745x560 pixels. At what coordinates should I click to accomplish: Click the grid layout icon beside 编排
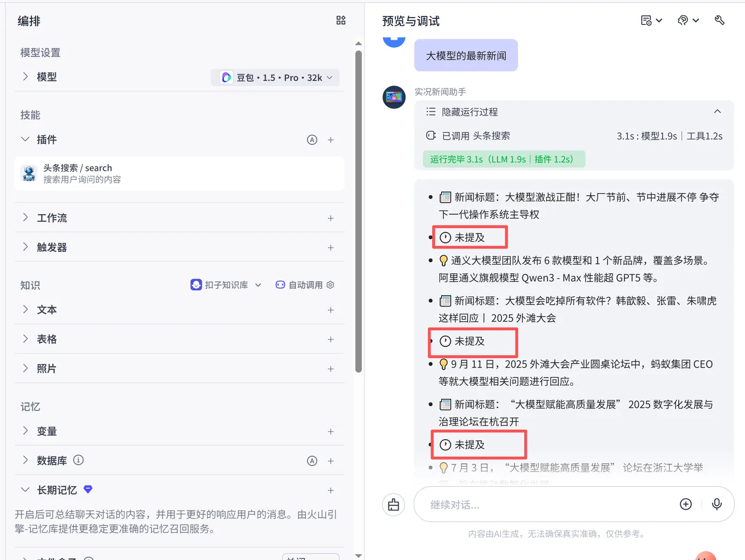pyautogui.click(x=341, y=20)
